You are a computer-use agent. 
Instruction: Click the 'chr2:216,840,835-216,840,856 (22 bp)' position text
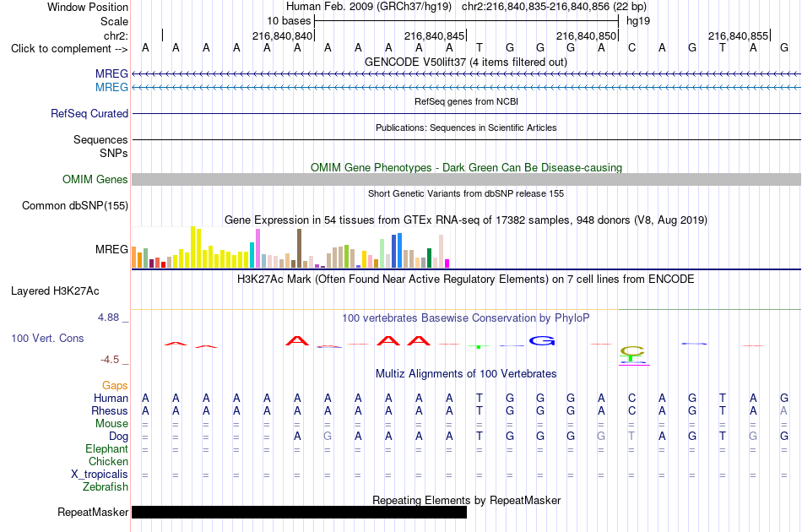click(x=554, y=7)
